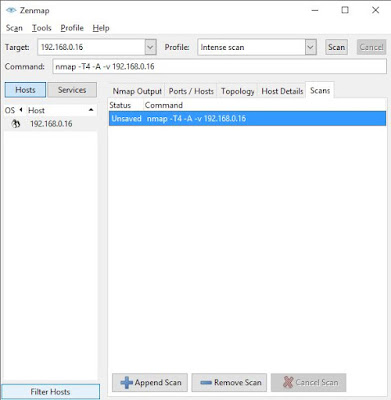This screenshot has height=400, width=391.
Task: Click into the Command text field
Action: click(x=219, y=66)
